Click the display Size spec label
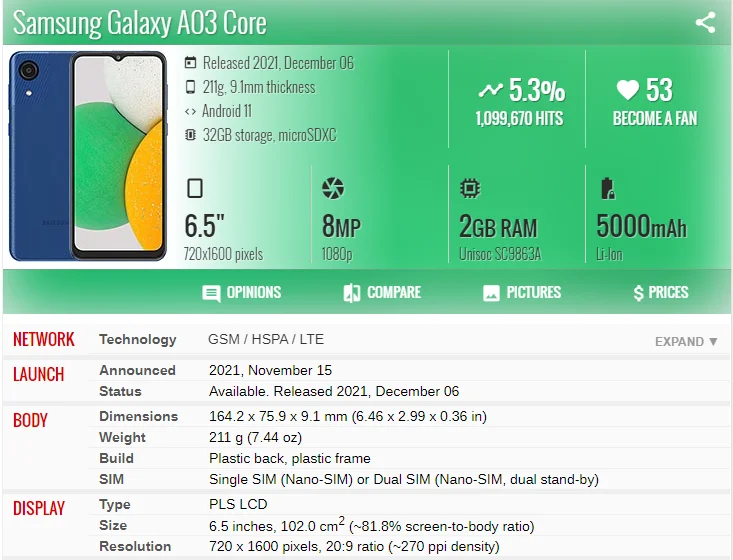733x560 pixels. [x=113, y=525]
